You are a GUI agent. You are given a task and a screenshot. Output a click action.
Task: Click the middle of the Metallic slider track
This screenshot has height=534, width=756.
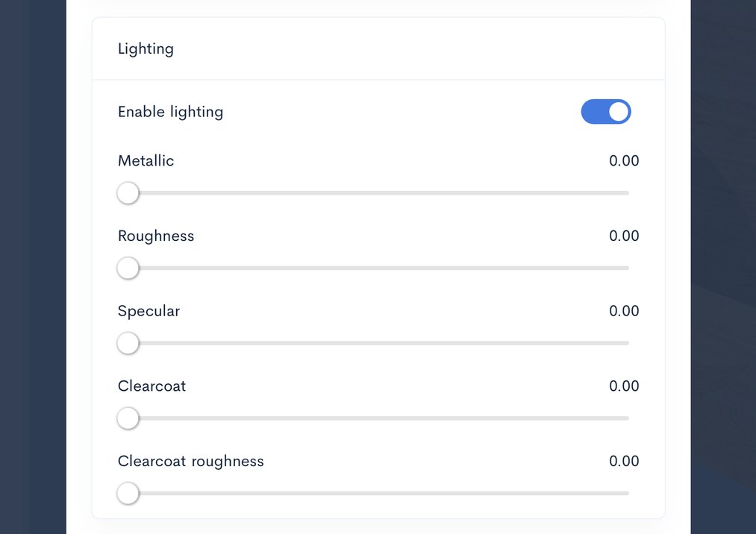click(x=373, y=193)
